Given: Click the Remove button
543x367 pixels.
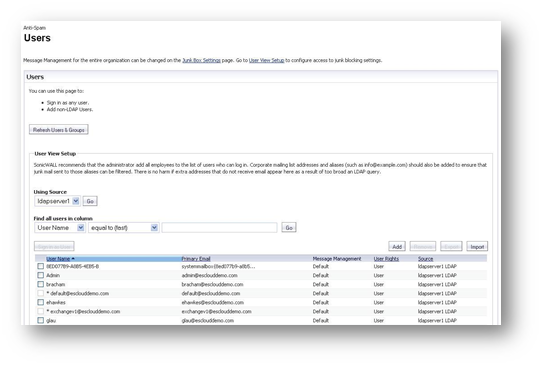Looking at the screenshot, I should tap(423, 247).
